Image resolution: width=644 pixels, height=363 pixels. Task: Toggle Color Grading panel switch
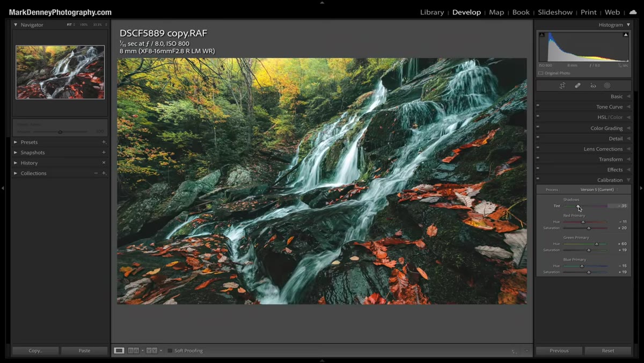click(x=538, y=128)
